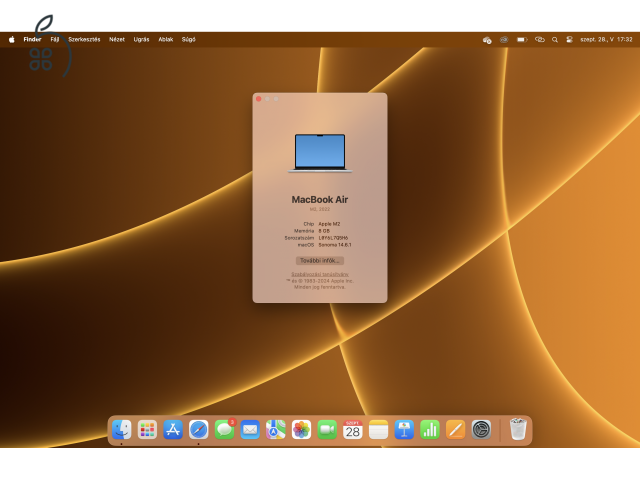Open the Ugrás menu
Image resolution: width=640 pixels, height=480 pixels.
(141, 40)
